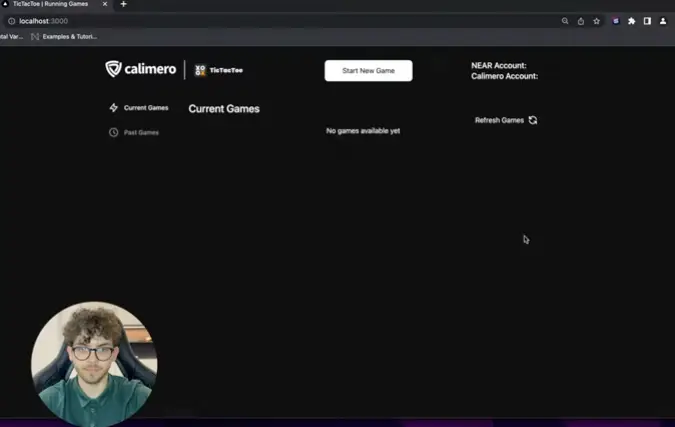Click the TicTacToe XO icon
This screenshot has width=675, height=427.
(x=200, y=70)
